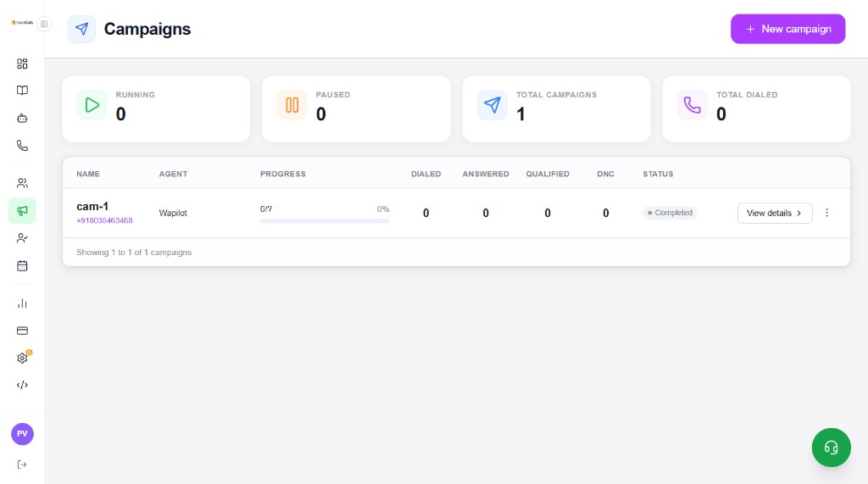View details of cam-1 campaign
Image resolution: width=868 pixels, height=484 pixels.
775,214
